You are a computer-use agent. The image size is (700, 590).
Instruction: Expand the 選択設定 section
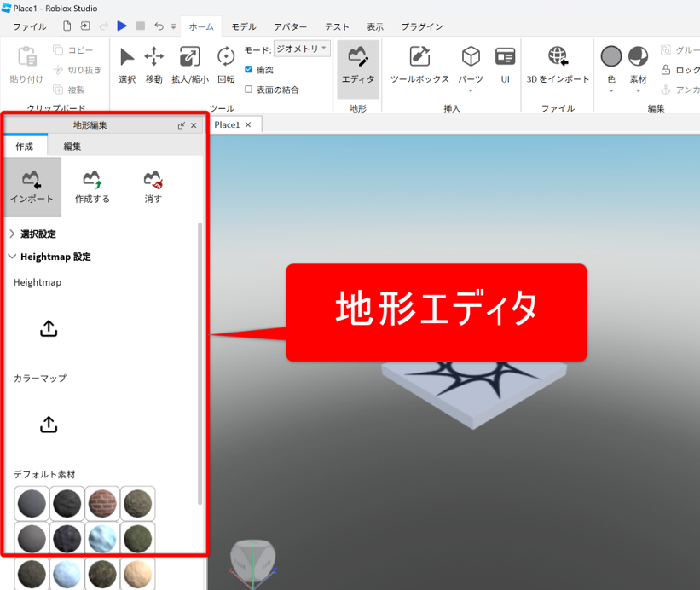click(12, 234)
